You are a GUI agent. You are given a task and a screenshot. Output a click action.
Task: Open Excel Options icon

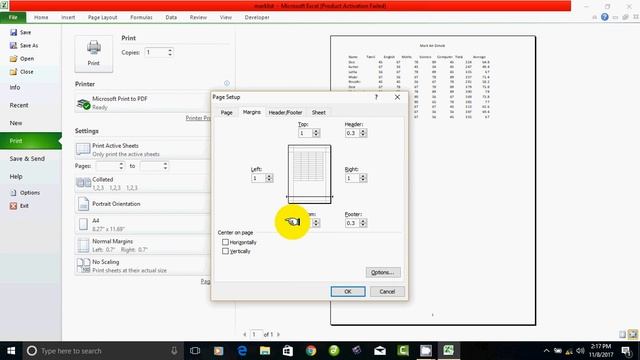(13, 193)
